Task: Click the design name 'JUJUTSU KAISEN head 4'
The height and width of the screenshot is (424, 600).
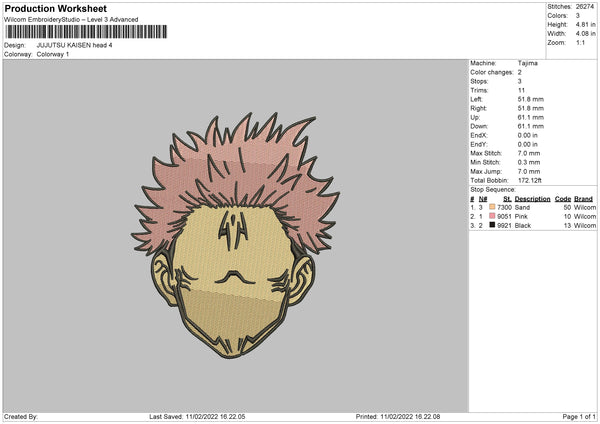Action: click(74, 45)
